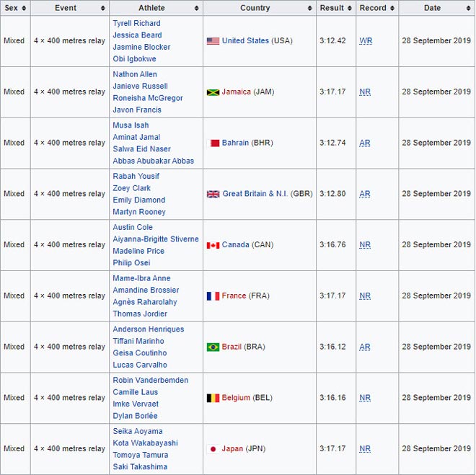
Task: Click the France flag icon
Action: point(213,296)
